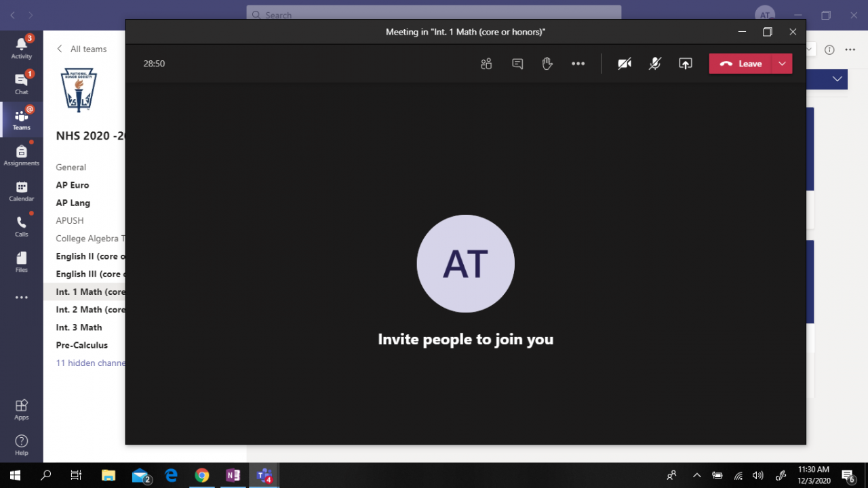Open more actions in meeting toolbar

coord(578,64)
